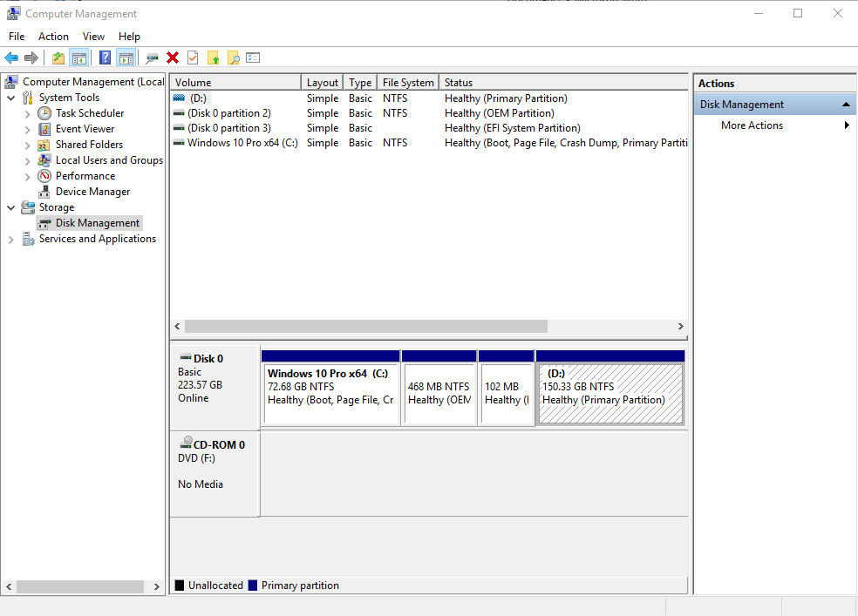Select the (Disk 0 partition 2) volume row

click(429, 113)
